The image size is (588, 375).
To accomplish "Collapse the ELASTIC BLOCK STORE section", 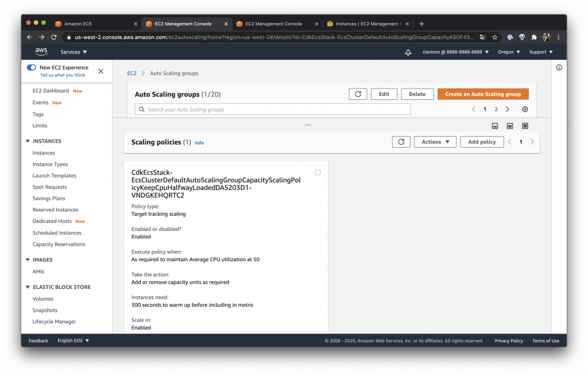I will pyautogui.click(x=28, y=287).
